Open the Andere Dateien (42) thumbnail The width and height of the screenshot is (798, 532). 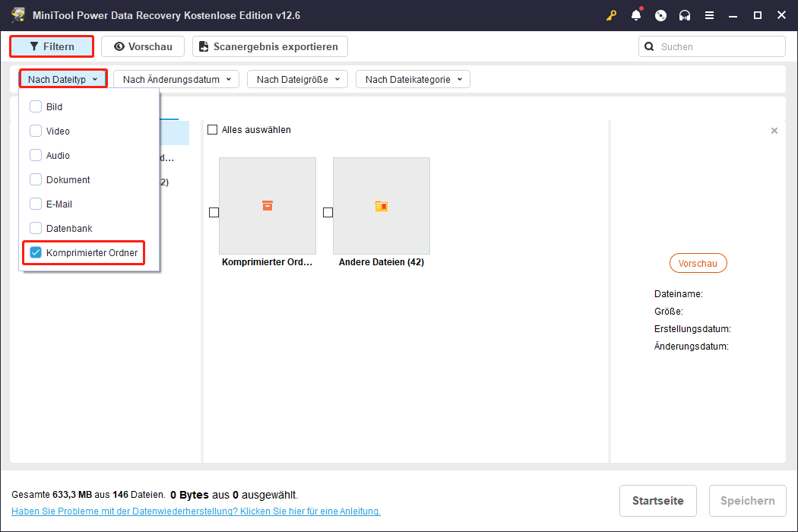tap(382, 206)
